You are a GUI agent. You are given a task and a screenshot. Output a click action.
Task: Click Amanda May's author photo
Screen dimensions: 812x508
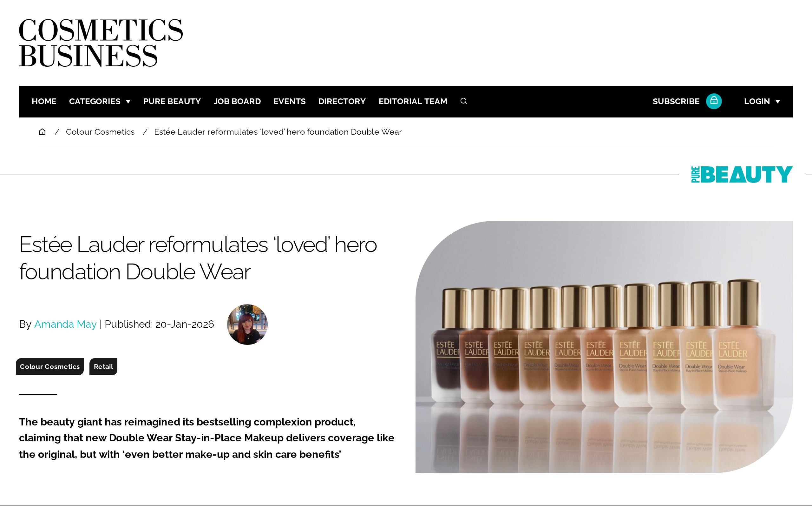pos(247,324)
